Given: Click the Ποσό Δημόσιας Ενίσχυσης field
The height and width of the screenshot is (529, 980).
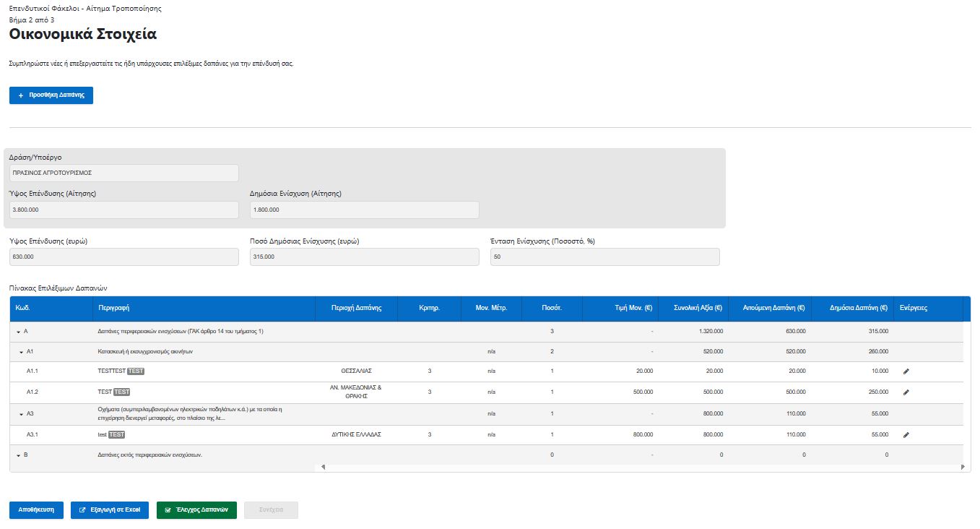Looking at the screenshot, I should point(364,257).
